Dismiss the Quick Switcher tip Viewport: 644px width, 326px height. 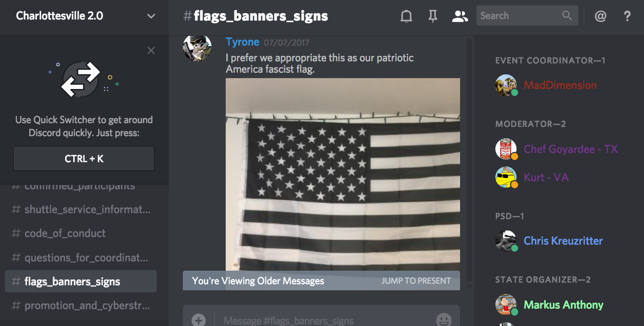tap(151, 50)
